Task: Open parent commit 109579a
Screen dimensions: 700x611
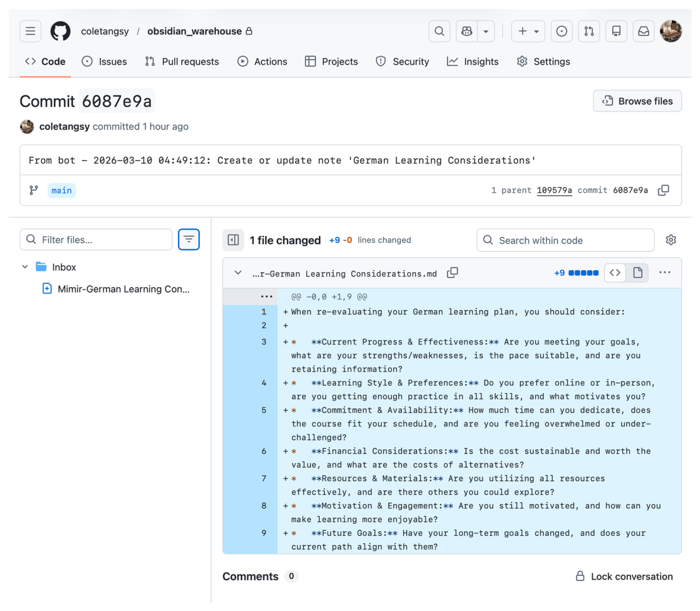Action: pyautogui.click(x=554, y=190)
